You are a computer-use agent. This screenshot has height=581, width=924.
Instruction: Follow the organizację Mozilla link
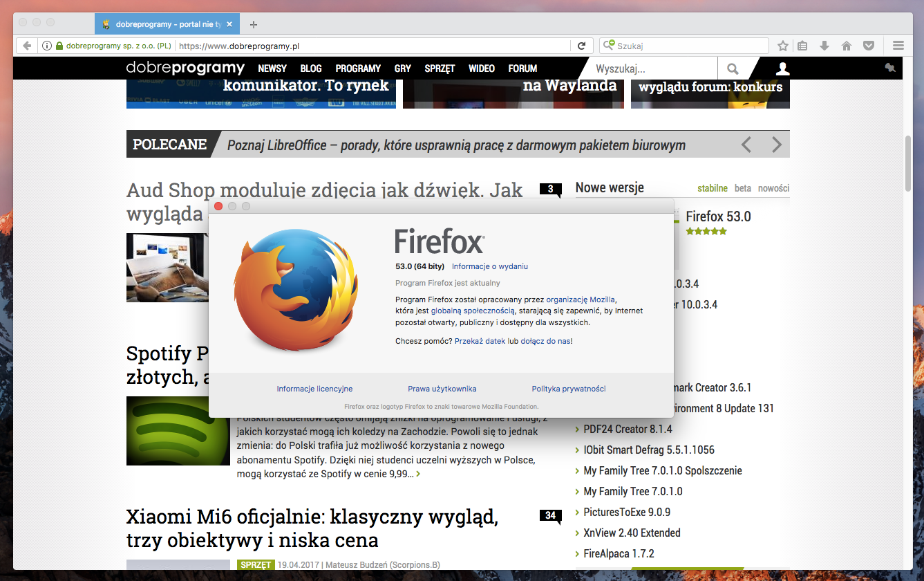[x=581, y=299]
